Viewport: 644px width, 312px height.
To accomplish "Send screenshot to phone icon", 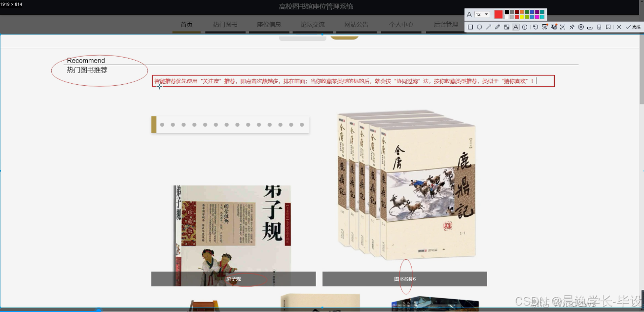I will point(599,27).
